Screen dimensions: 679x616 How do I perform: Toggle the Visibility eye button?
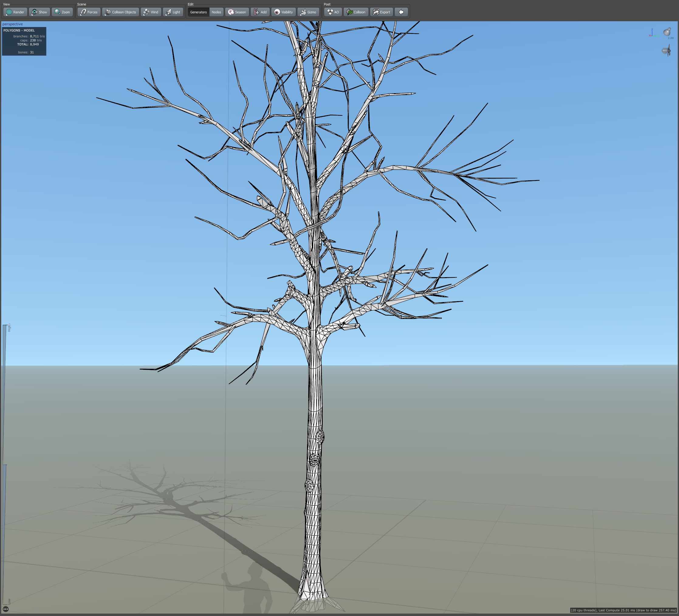coord(283,12)
